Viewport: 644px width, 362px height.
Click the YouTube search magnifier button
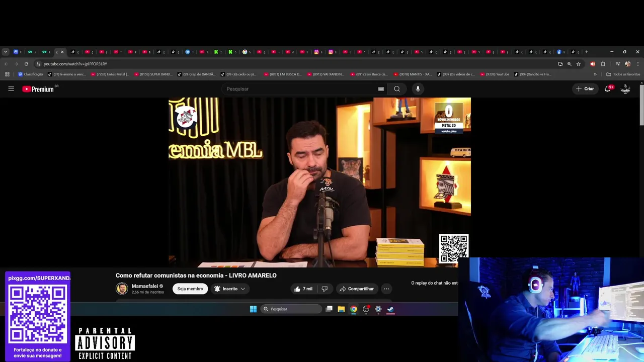click(x=397, y=89)
